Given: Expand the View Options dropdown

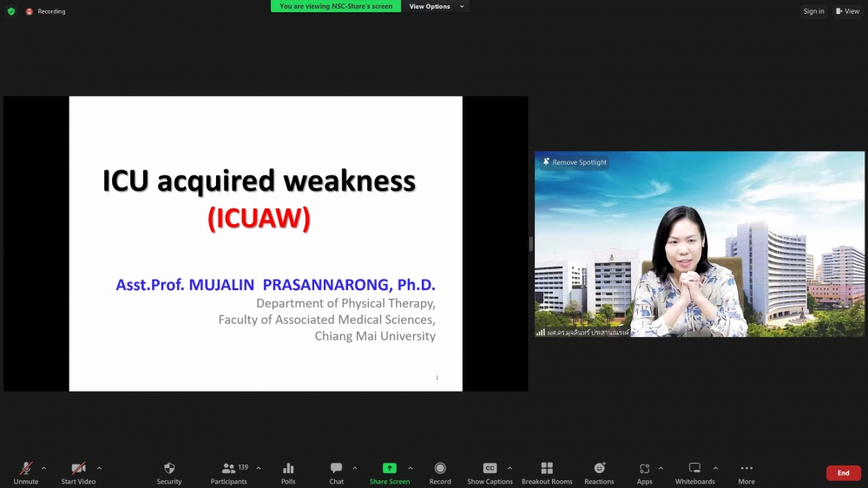Looking at the screenshot, I should click(x=437, y=6).
